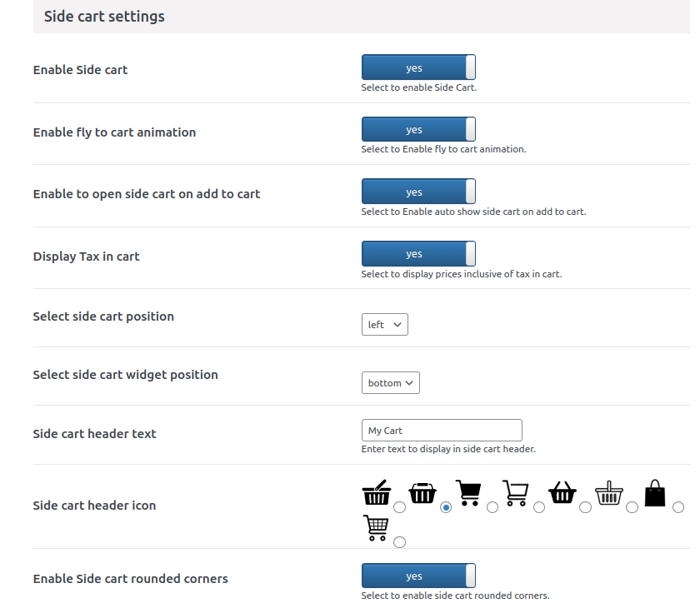Open the side cart position dropdown

click(384, 324)
